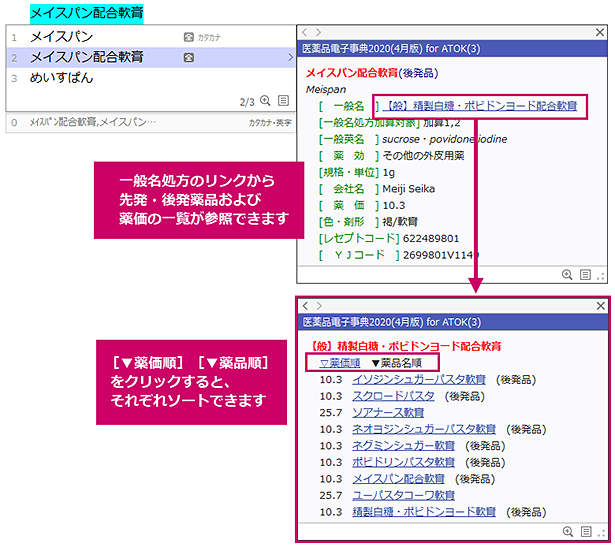The width and height of the screenshot is (615, 547).
Task: Open ネグミンシュガー軟膏 link
Action: click(x=403, y=446)
